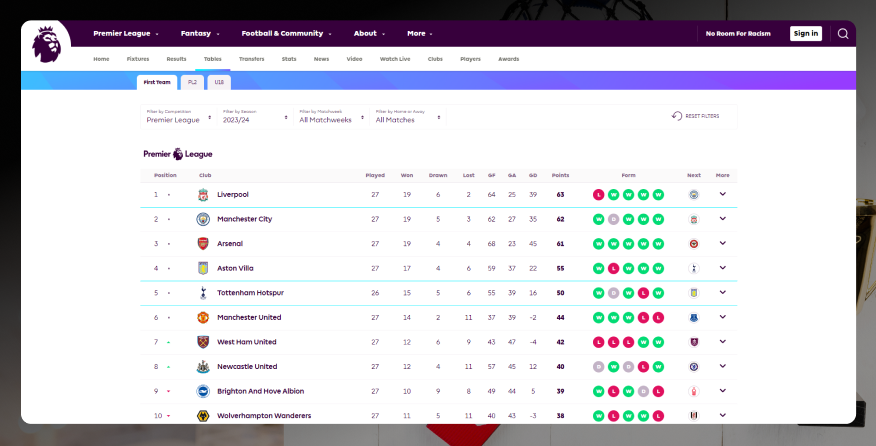The height and width of the screenshot is (446, 876).
Task: Expand the Brighton And Hove Albion row chevron
Action: (x=722, y=391)
